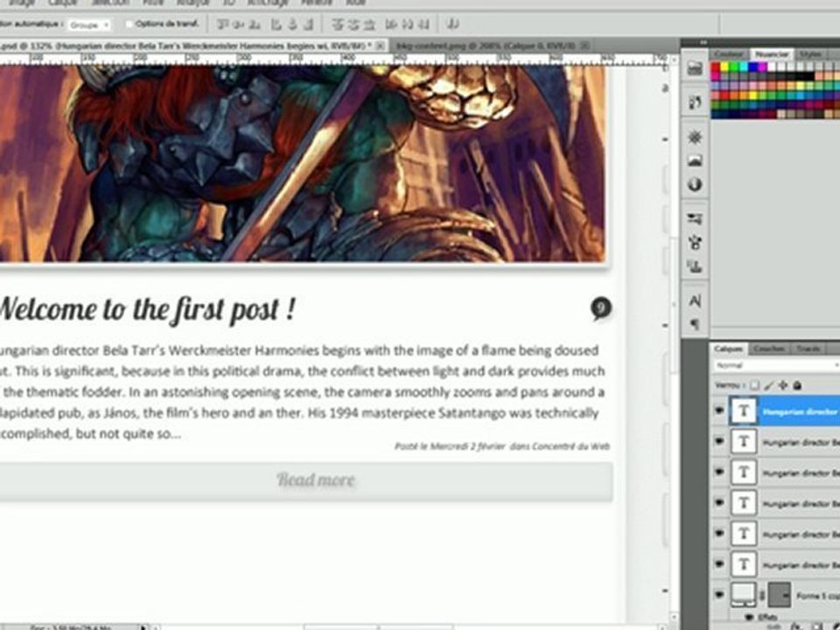Close the Hungarian director .psd document tab
The height and width of the screenshot is (630, 840).
click(380, 46)
